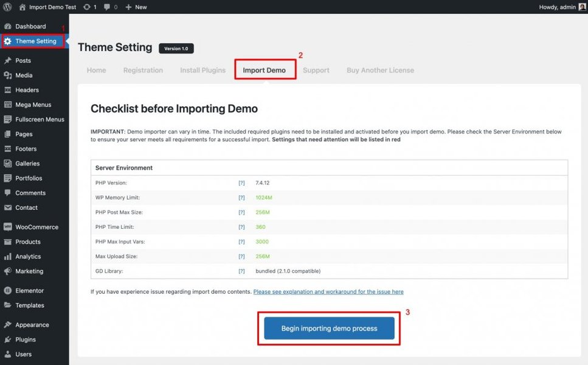Click the Mega Menus icon
Viewport: 588px width, 365px height.
[7, 105]
